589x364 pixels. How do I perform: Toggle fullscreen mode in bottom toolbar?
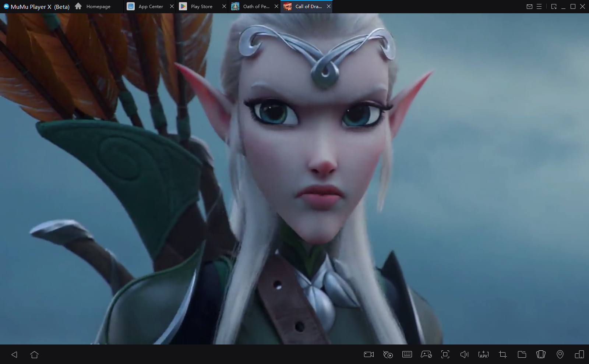(445, 354)
